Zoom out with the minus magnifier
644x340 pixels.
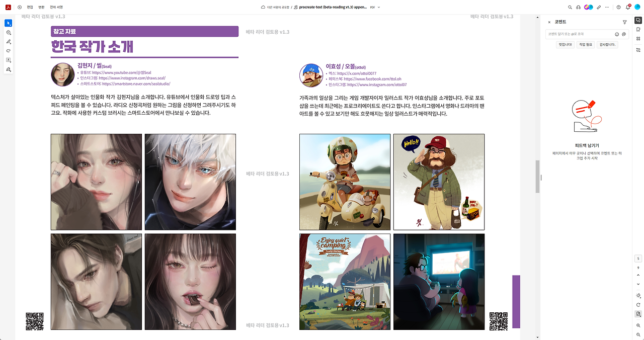click(x=638, y=335)
